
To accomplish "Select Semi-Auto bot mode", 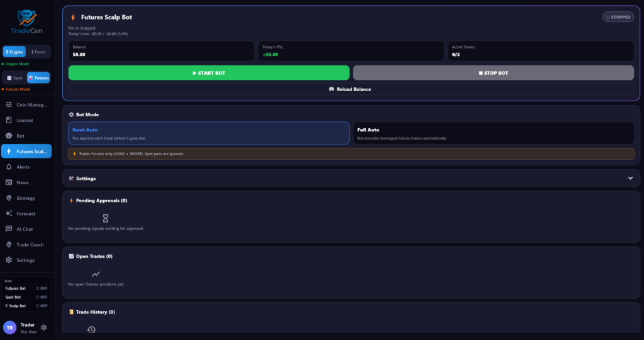I will [x=209, y=133].
